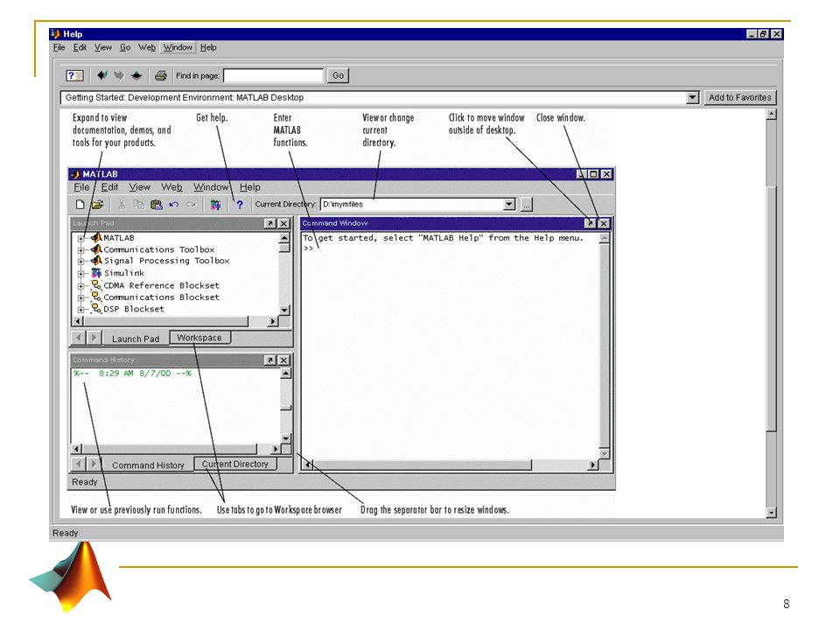
Task: Open View menu in Help window
Action: (103, 47)
